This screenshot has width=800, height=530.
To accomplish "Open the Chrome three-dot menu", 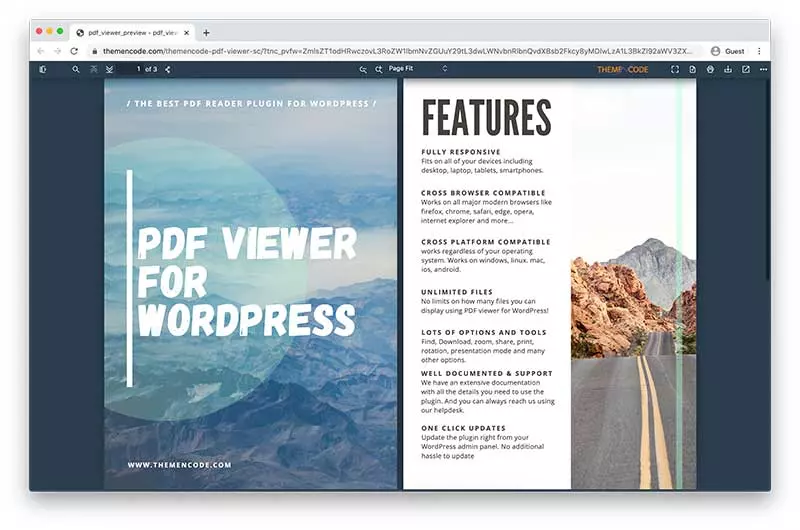I will pyautogui.click(x=759, y=51).
